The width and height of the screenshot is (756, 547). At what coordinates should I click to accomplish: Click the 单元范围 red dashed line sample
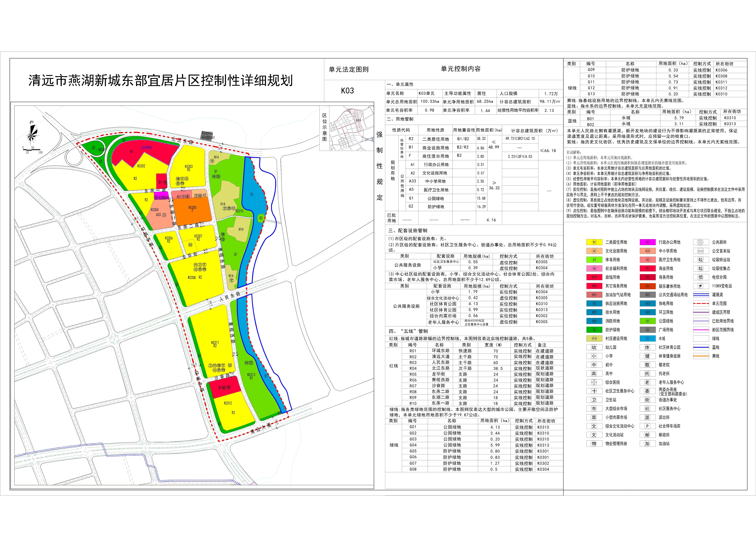pos(701,304)
